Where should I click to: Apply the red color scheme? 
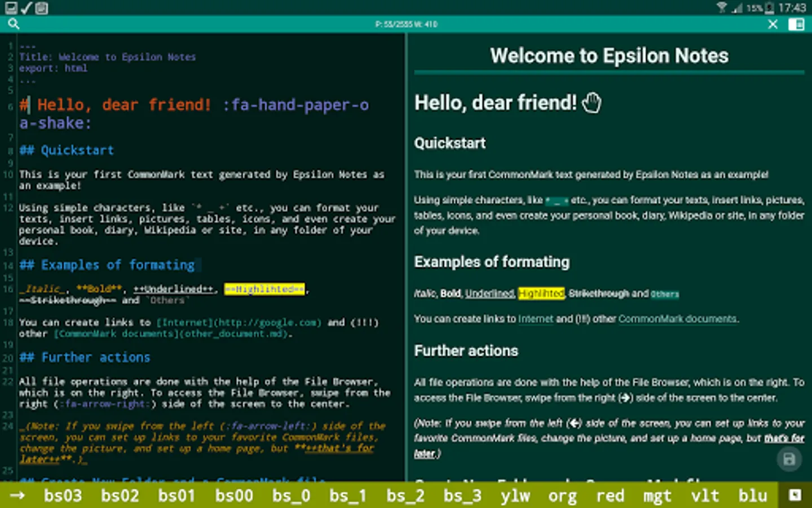pyautogui.click(x=610, y=496)
